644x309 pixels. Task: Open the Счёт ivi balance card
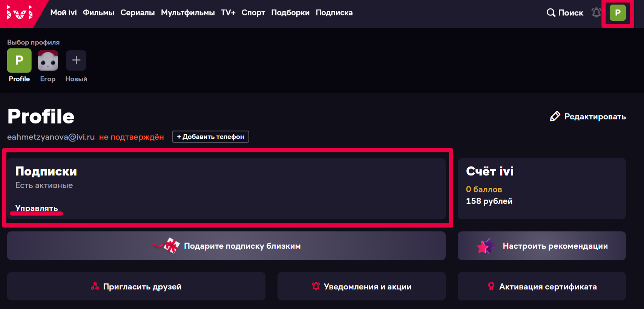tap(541, 189)
